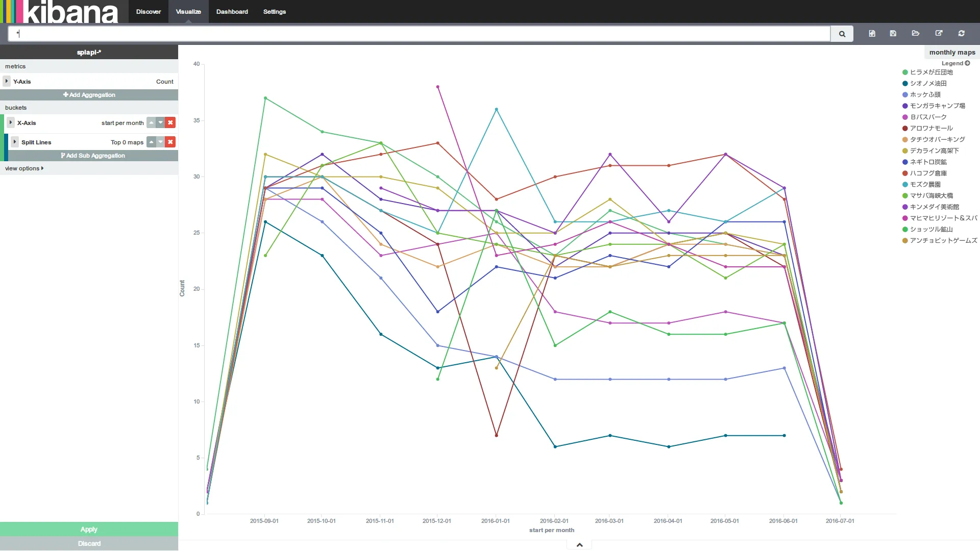Viewport: 980px width, 551px height.
Task: Click the search magnifier button
Action: coord(842,34)
